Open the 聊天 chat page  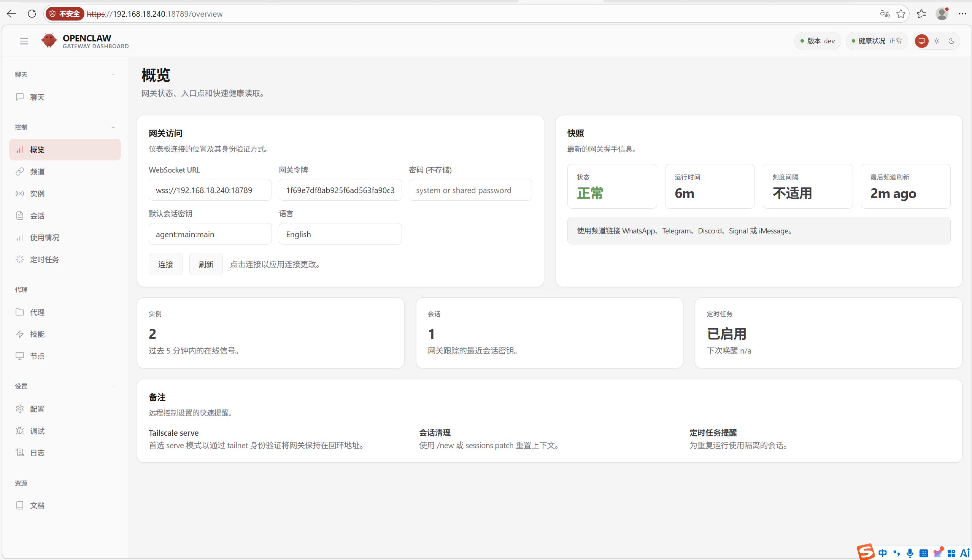coord(37,97)
